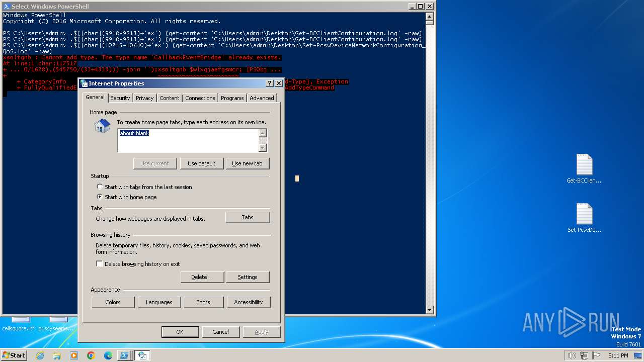Launch Windows Media Player from taskbar
The height and width of the screenshot is (362, 644).
[x=74, y=355]
